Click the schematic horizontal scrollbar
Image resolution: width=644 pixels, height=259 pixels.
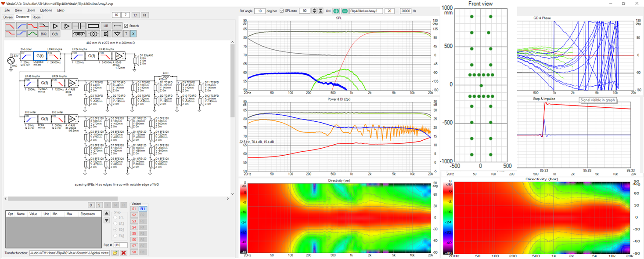(116, 199)
